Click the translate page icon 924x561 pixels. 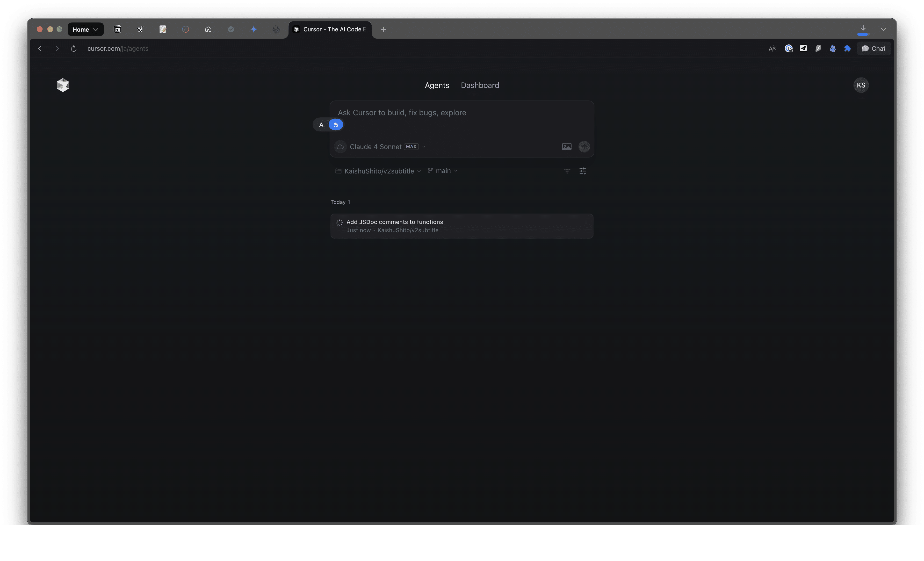point(772,49)
